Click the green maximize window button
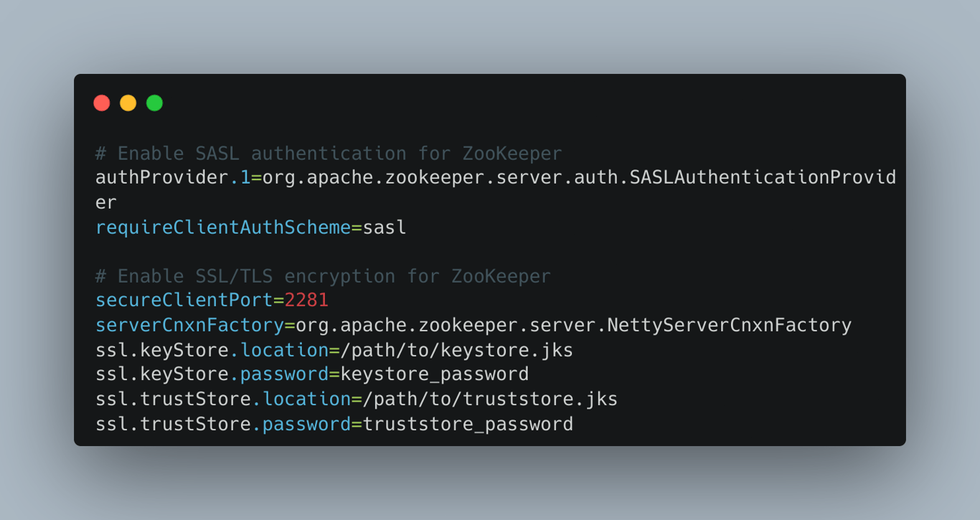 [154, 103]
